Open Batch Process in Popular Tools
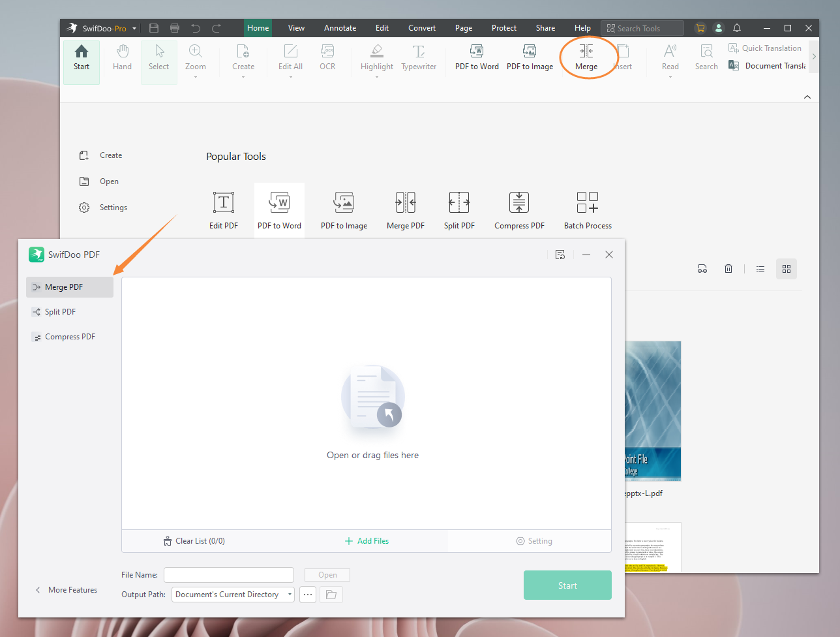Screen dimensions: 840x637 [588, 210]
